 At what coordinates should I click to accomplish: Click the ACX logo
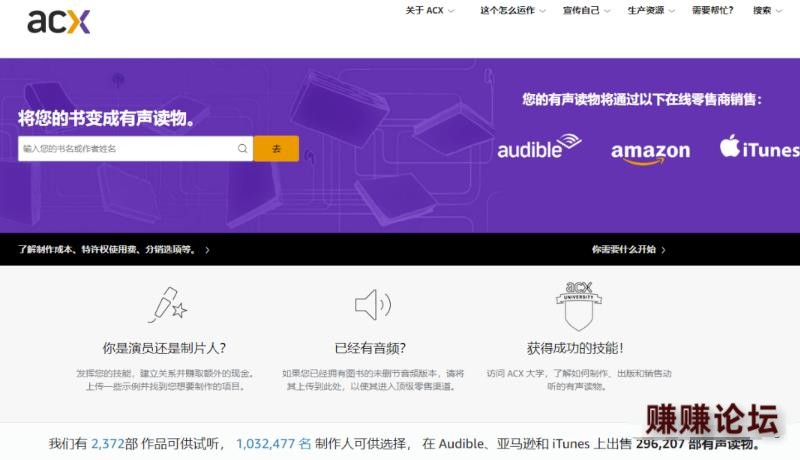59,22
